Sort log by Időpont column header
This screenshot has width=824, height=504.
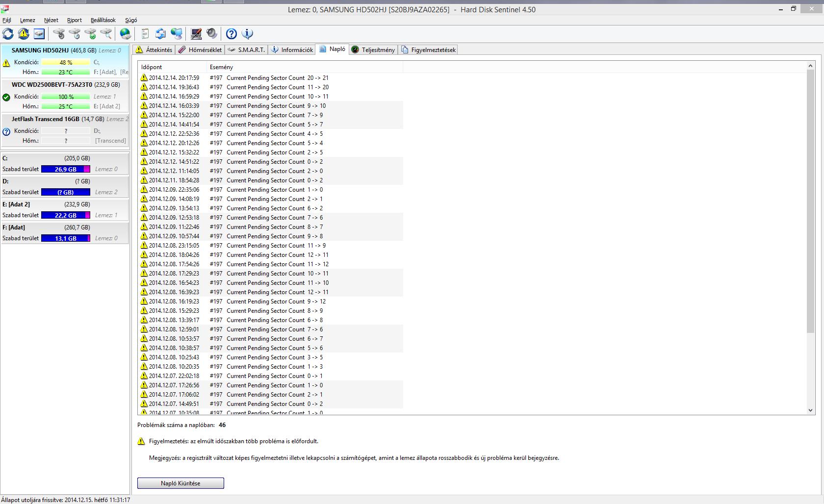[172, 67]
